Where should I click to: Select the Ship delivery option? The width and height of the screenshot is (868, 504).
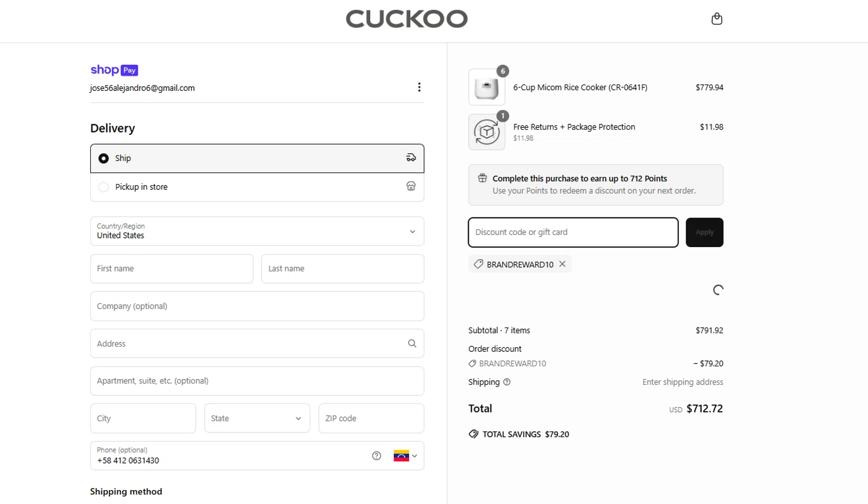[257, 159]
